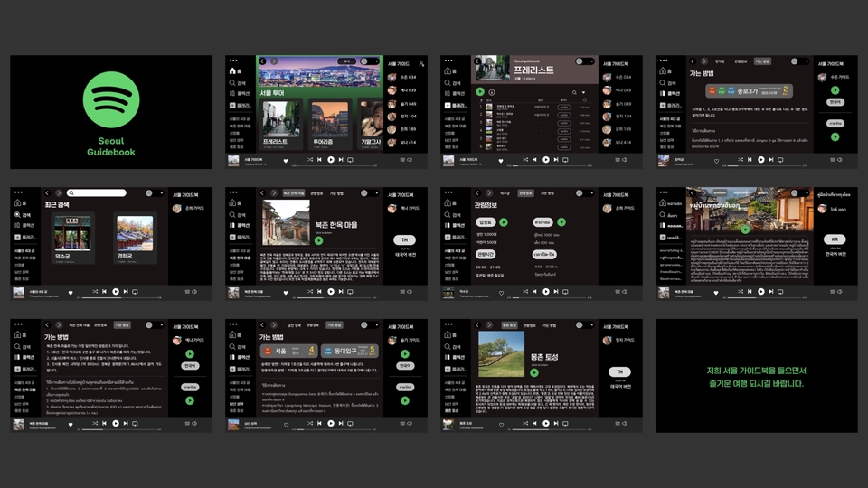Click progress bar in Thai Bukchon screen player
This screenshot has width=868, height=488.
click(x=765, y=297)
